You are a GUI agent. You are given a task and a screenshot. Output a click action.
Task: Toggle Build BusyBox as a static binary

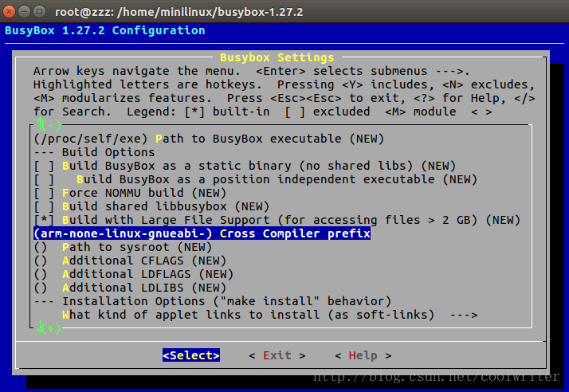point(245,166)
